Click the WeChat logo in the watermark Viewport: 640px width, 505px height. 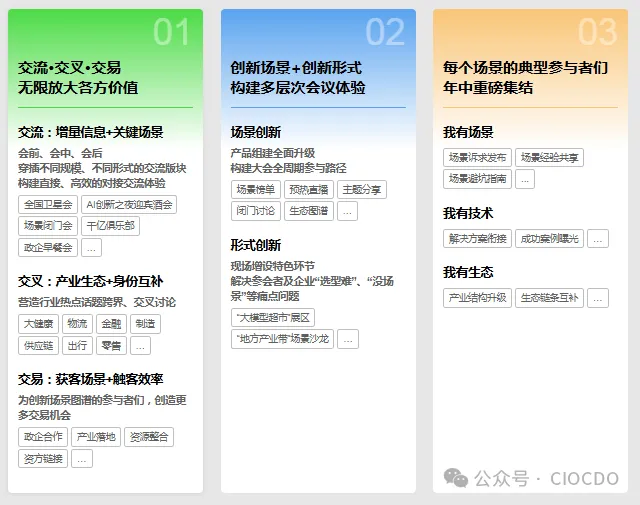click(456, 478)
